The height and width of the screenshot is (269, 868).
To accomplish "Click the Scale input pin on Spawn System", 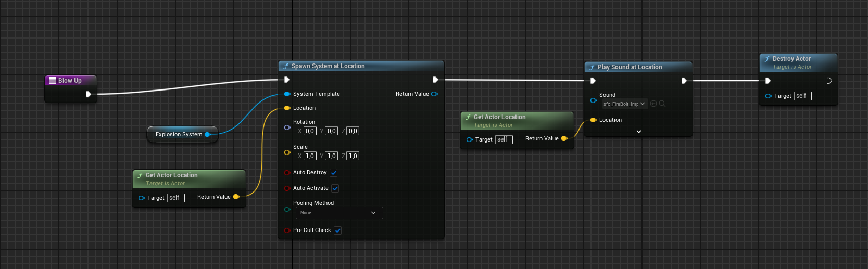I will point(287,152).
